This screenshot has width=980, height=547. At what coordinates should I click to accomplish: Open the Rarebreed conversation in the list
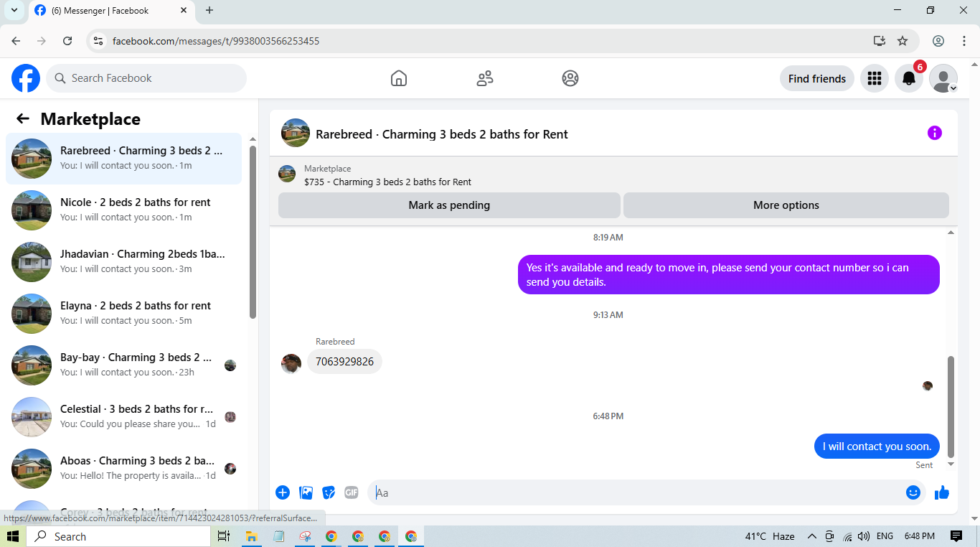point(123,158)
